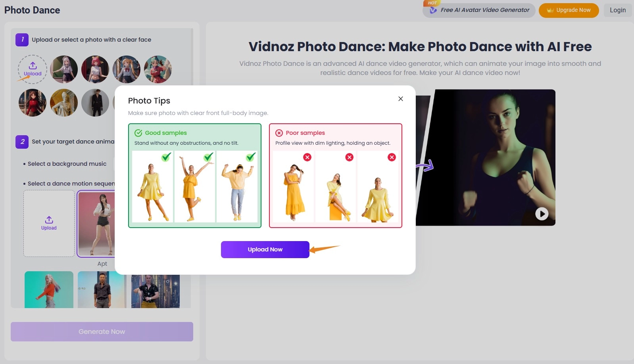Open Free AI Avatar Video Generator link
Screen dimensions: 634x364
[x=479, y=10]
